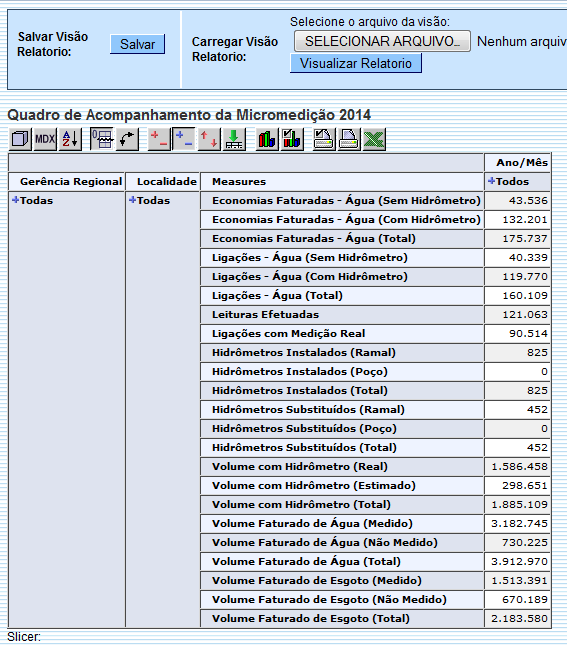Click the Visualizar Relatorio button
Screen dimensions: 567x647
(x=356, y=64)
